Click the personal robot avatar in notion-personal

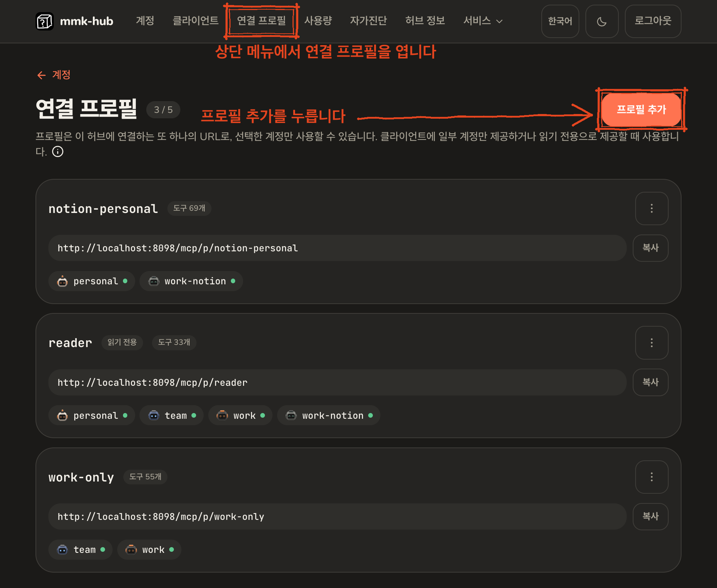(62, 281)
